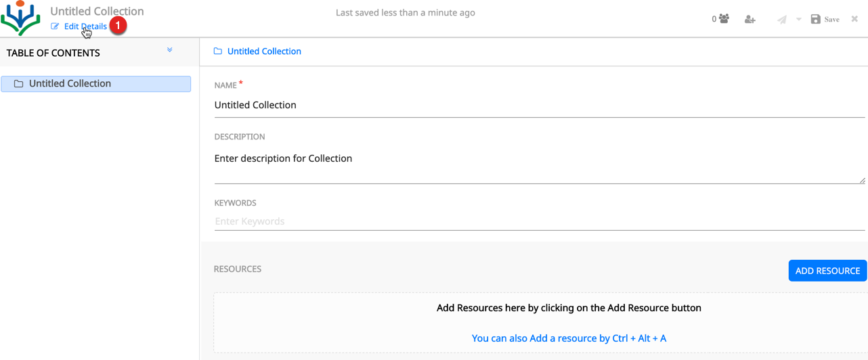
Task: Click the Save button label
Action: click(x=832, y=20)
